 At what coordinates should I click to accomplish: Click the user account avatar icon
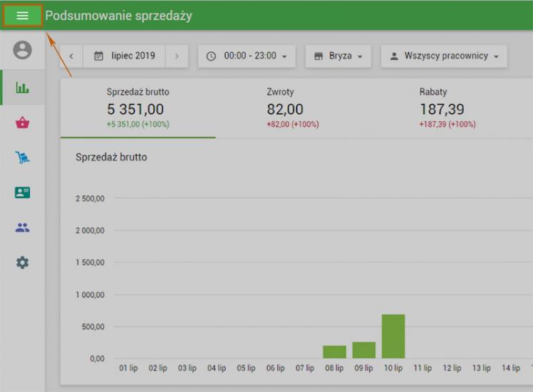pos(23,51)
